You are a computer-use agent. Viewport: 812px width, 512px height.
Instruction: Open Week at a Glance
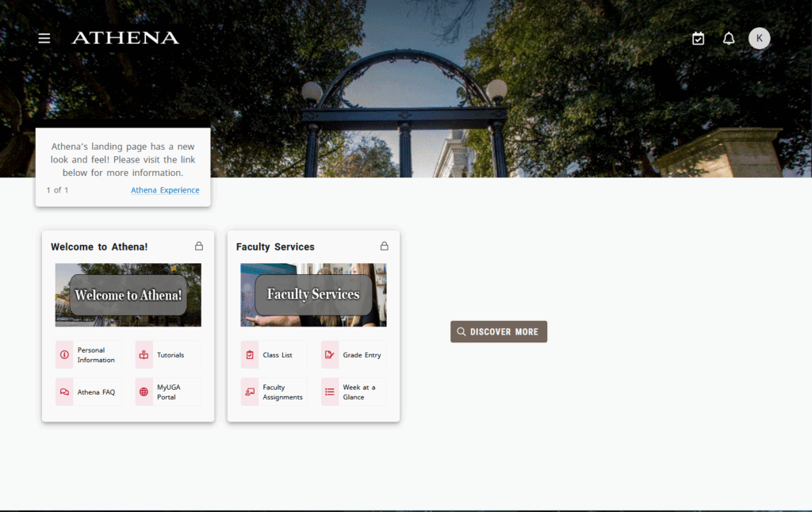[354, 392]
